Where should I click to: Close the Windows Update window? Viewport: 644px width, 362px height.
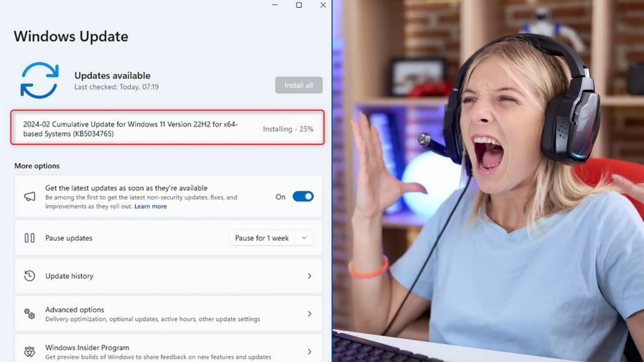coord(323,5)
